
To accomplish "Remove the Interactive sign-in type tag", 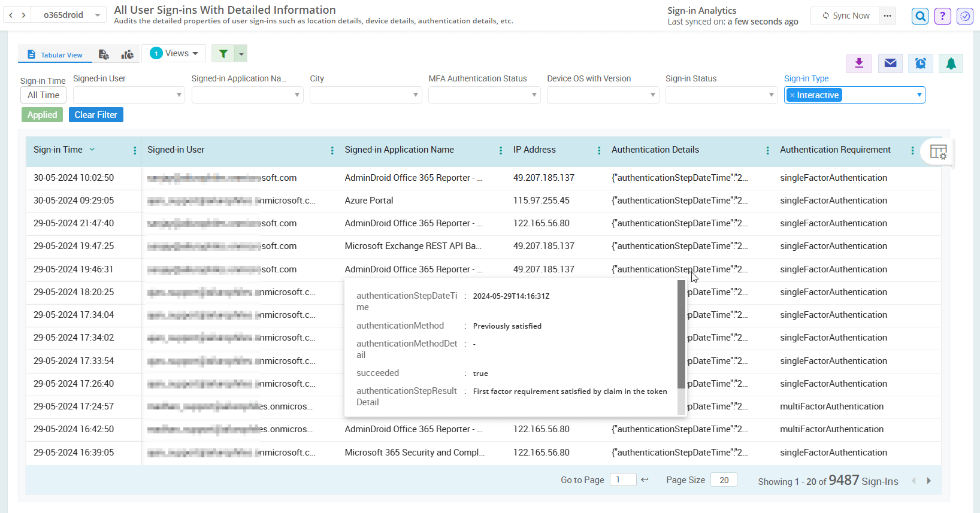I will (x=792, y=95).
